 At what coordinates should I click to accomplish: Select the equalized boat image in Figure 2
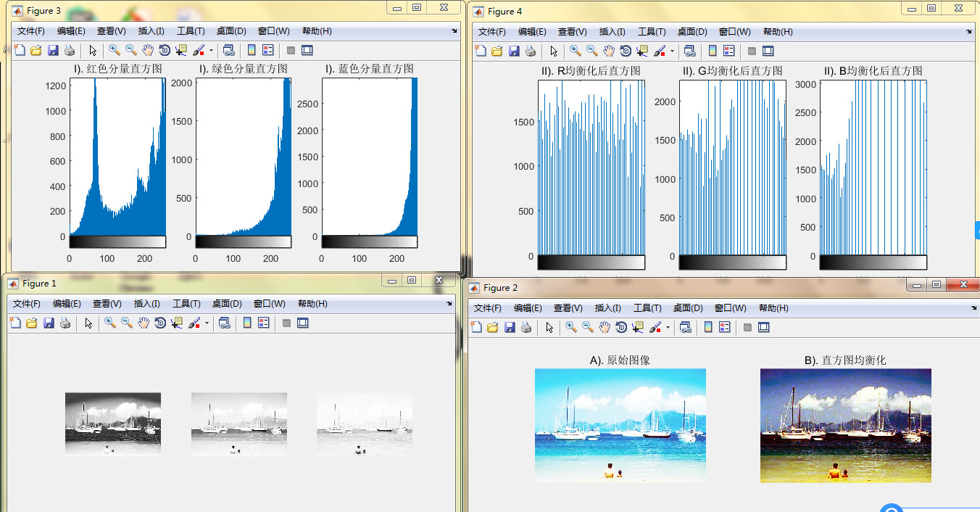(845, 425)
